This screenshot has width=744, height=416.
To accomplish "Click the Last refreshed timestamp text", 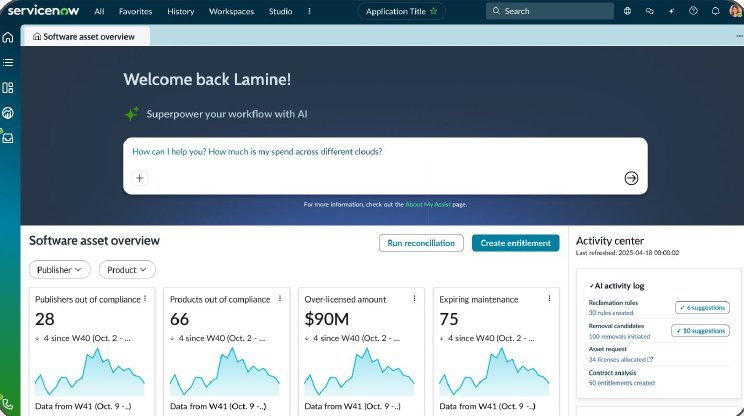I will 627,253.
